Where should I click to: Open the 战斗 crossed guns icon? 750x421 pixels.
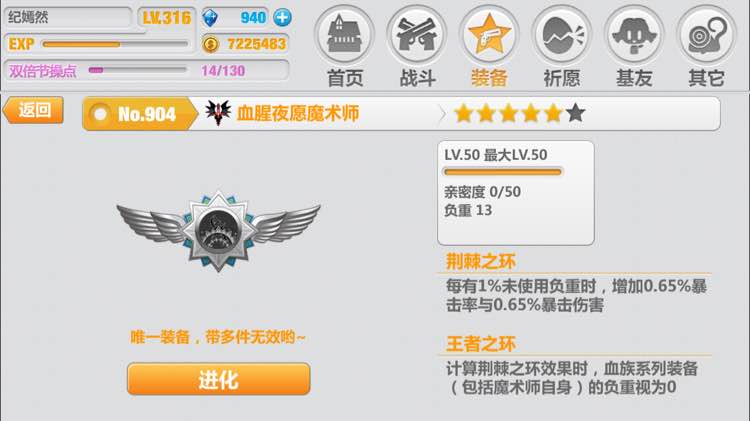point(417,34)
